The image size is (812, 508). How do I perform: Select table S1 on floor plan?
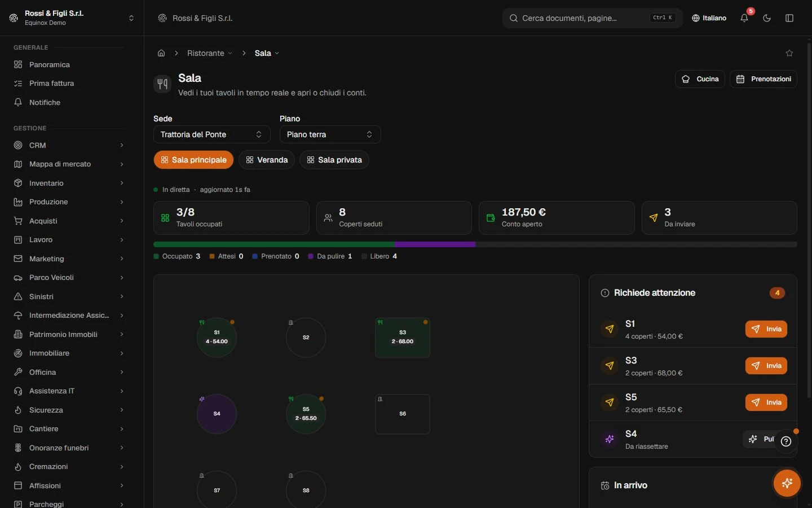(x=217, y=337)
